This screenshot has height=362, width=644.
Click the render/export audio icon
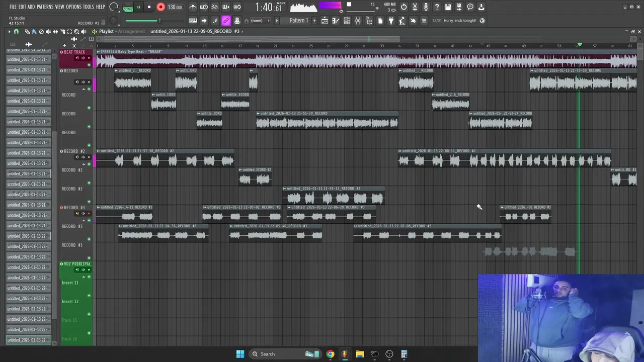point(459,7)
